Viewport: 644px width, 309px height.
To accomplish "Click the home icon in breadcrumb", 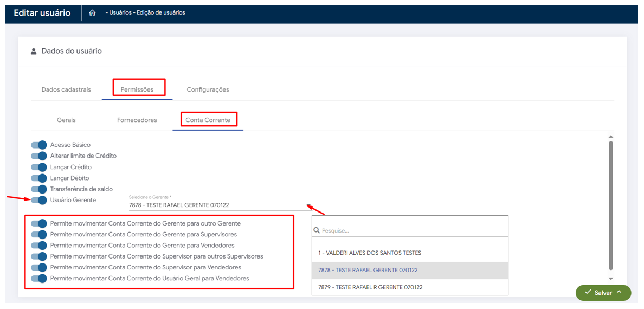I will (92, 13).
